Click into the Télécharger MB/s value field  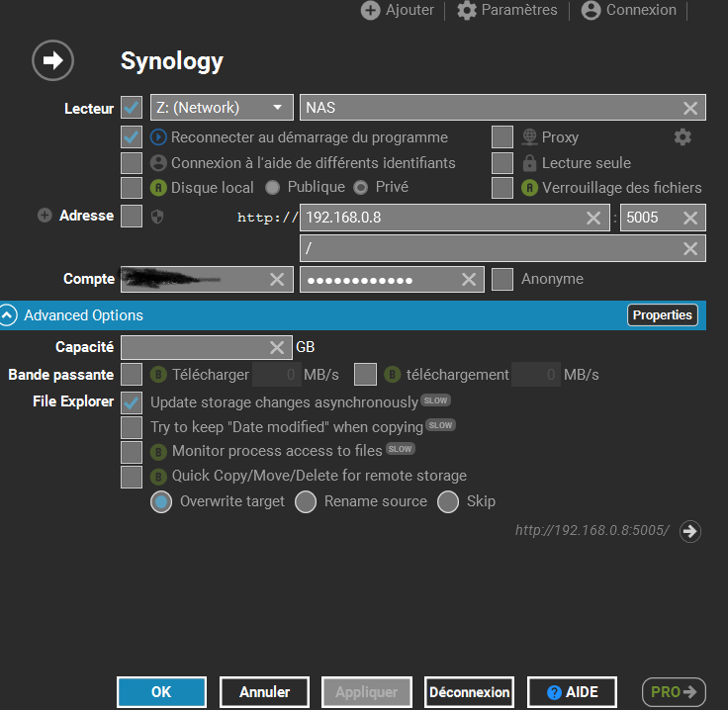click(x=276, y=375)
